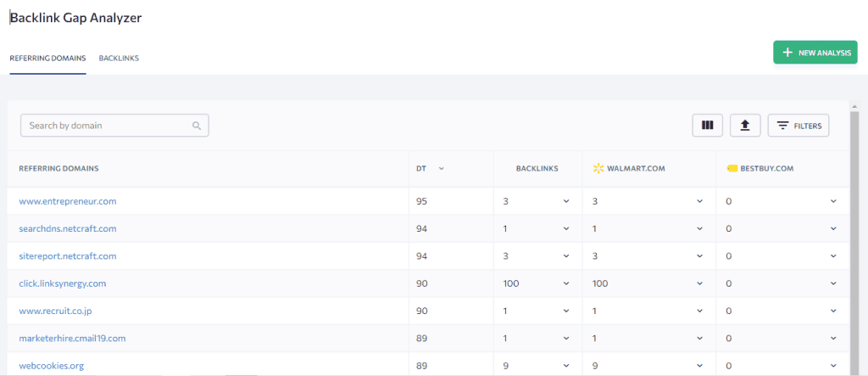Screen dimensions: 868x376
Task: Click the Best Buy tag logo in header
Action: (x=732, y=168)
